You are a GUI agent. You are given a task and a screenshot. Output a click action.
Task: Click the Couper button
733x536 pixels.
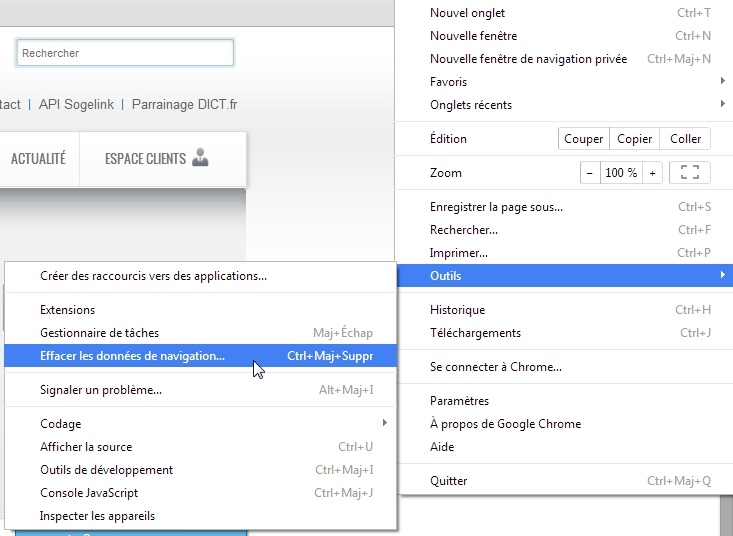click(x=583, y=139)
